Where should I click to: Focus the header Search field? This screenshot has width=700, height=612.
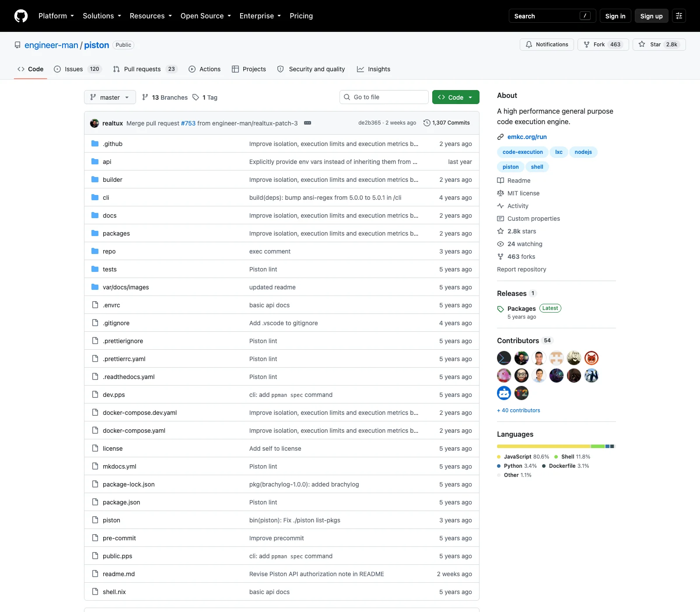(x=552, y=16)
